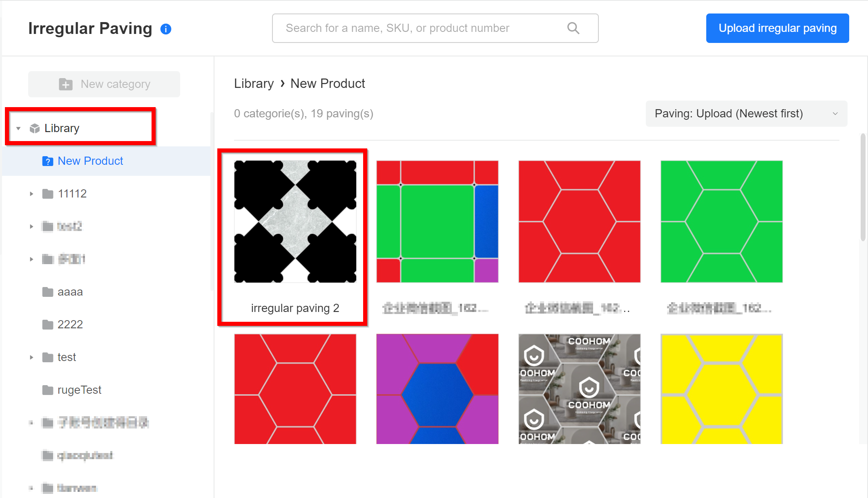
Task: Click the 2222 folder icon
Action: (48, 325)
